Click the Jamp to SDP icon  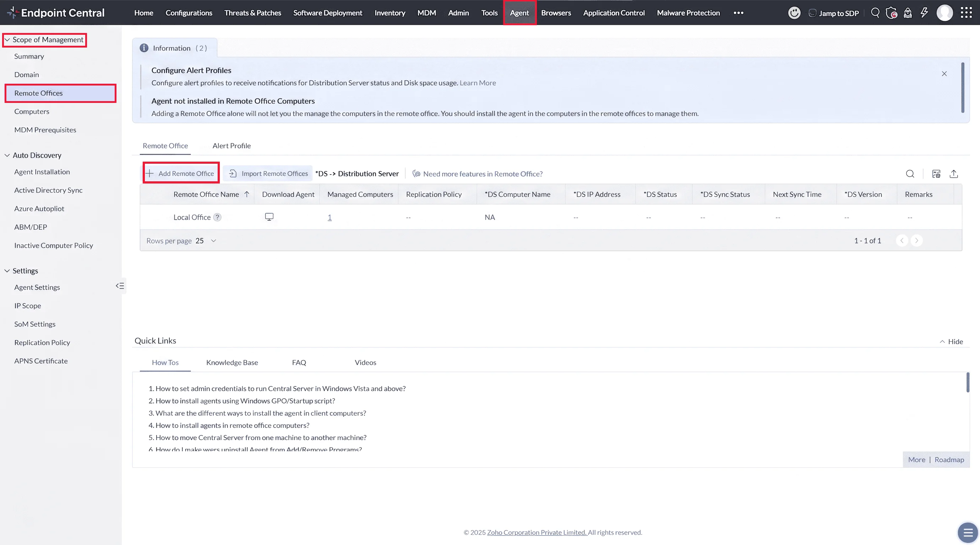pyautogui.click(x=812, y=13)
